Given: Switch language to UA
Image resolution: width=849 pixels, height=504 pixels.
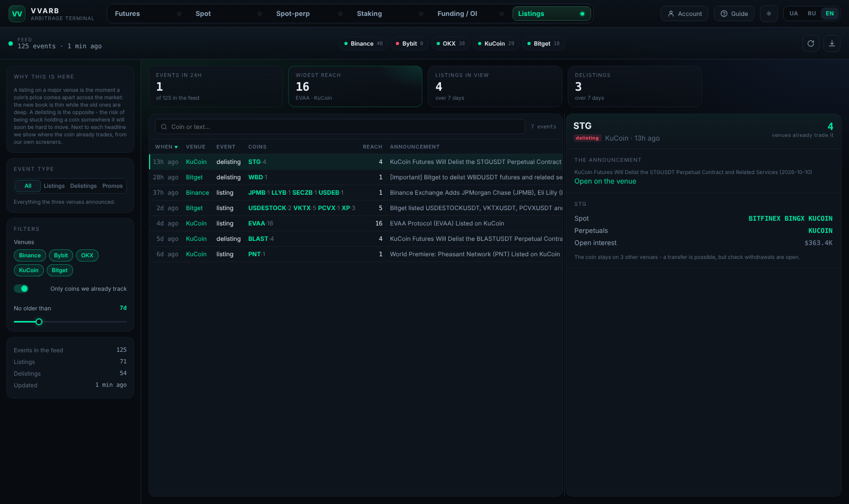Looking at the screenshot, I should 793,14.
